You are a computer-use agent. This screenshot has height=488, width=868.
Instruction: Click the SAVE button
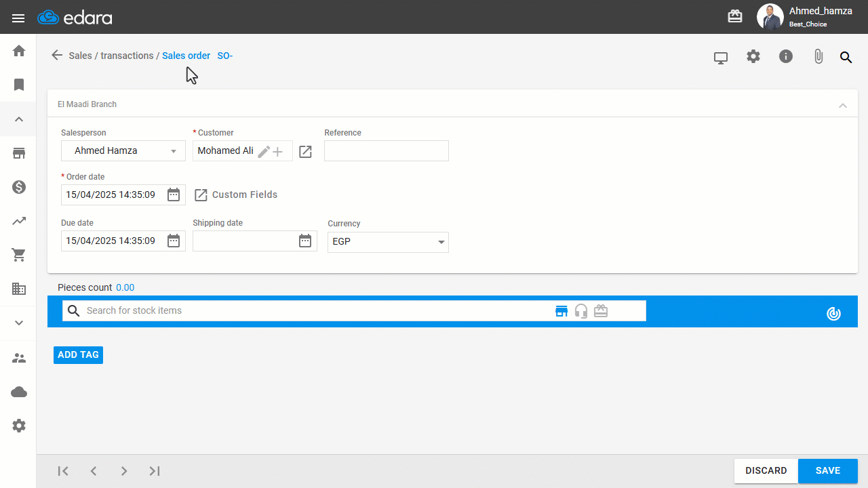point(828,471)
